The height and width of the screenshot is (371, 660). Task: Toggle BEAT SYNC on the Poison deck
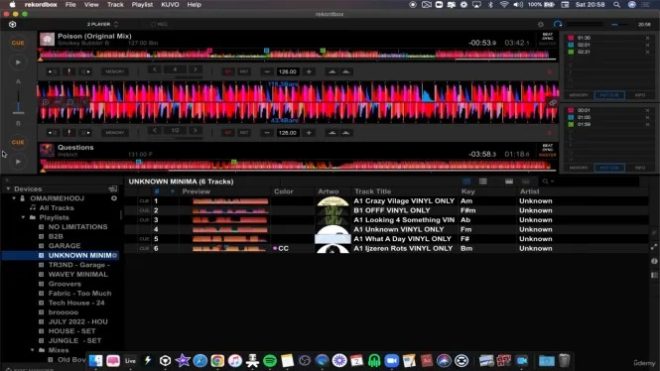pyautogui.click(x=548, y=36)
